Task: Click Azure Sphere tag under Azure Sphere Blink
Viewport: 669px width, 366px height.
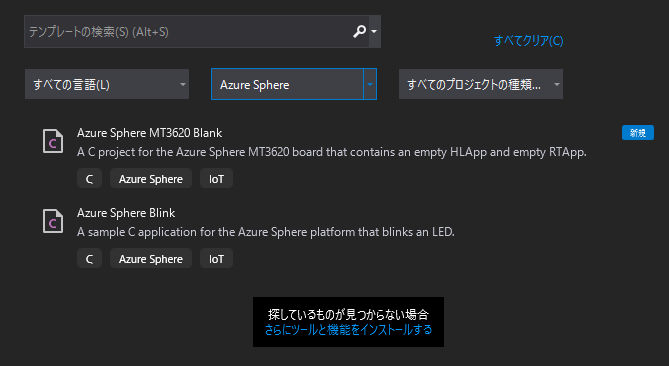Action: click(x=151, y=258)
